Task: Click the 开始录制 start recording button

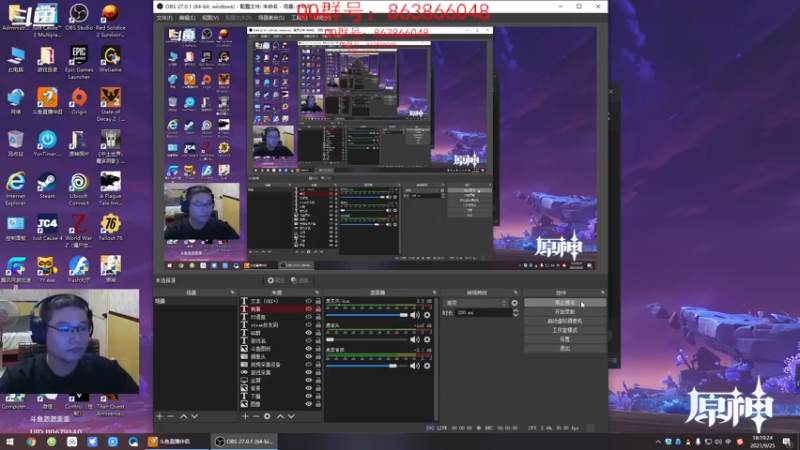Action: (565, 312)
